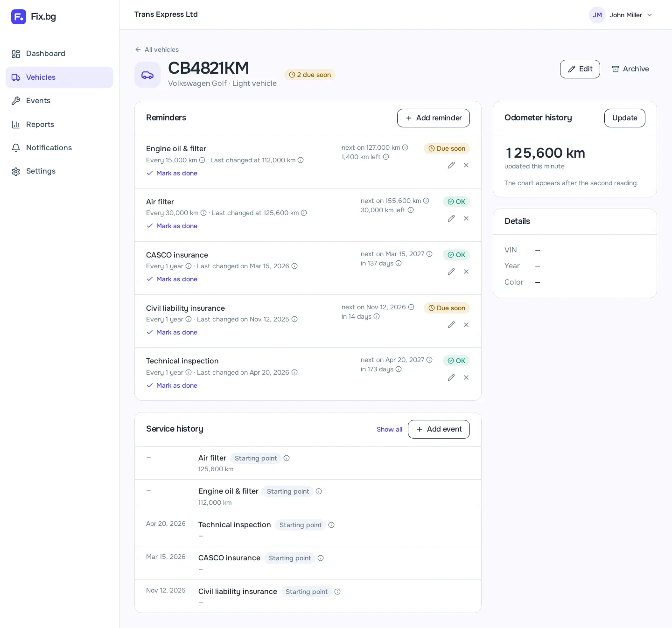Show info for Air filter starting point
The image size is (672, 628).
pos(287,458)
